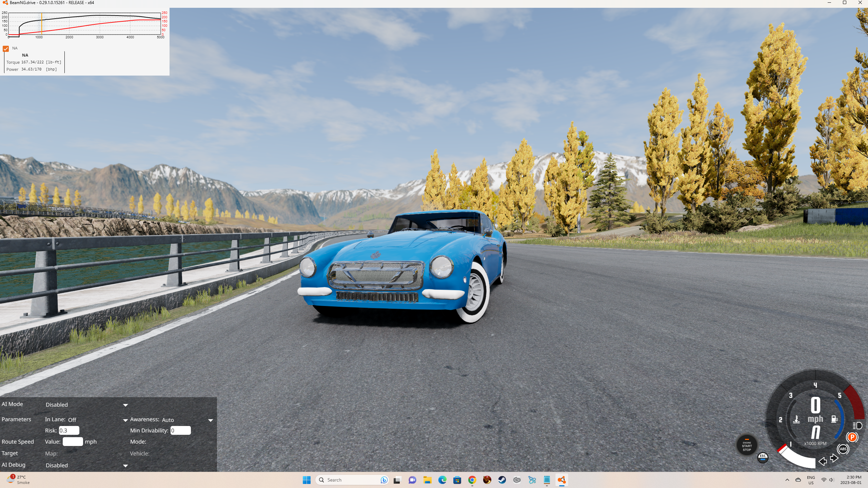This screenshot has width=868, height=488.
Task: Click the Route Speed label
Action: point(18,442)
